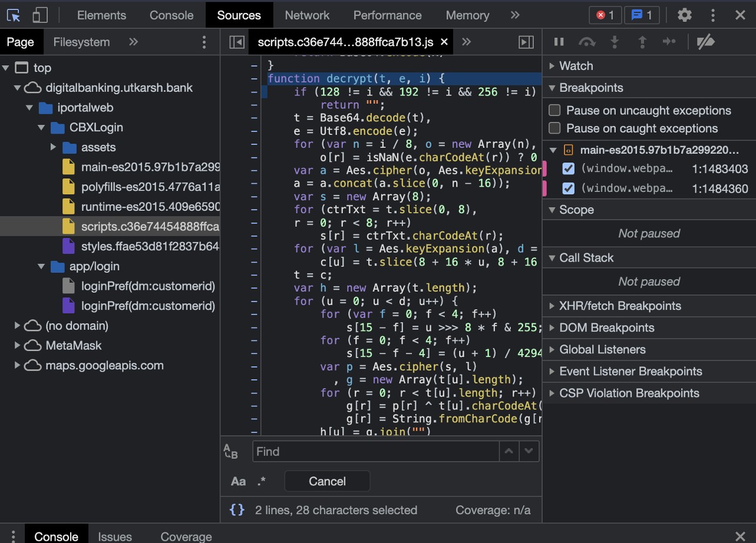The width and height of the screenshot is (756, 543).
Task: Click the red error count badge
Action: tap(605, 15)
